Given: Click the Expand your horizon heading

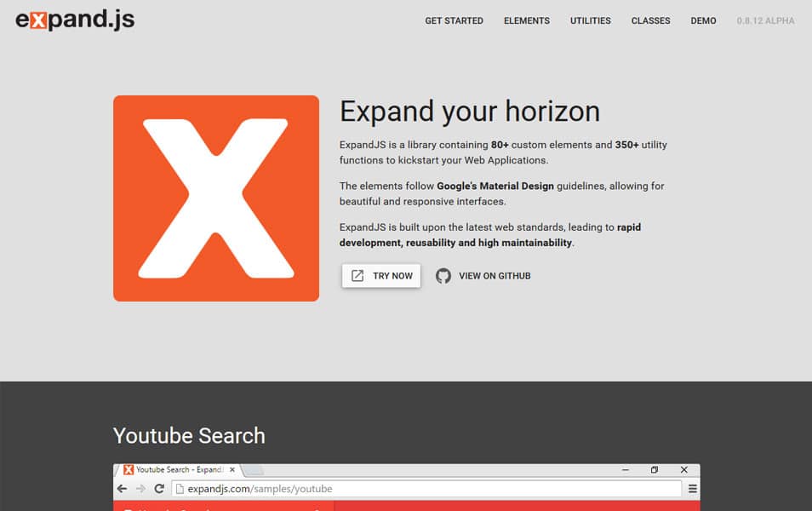Looking at the screenshot, I should [x=470, y=112].
